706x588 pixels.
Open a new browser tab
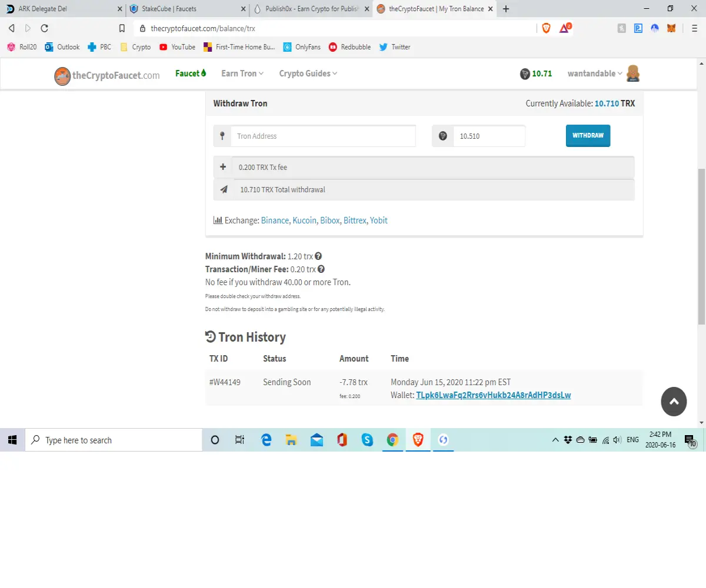click(x=506, y=9)
